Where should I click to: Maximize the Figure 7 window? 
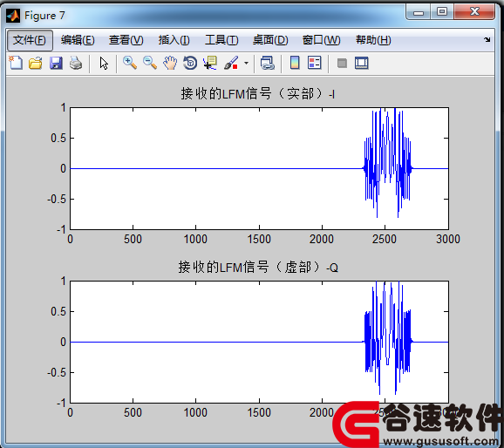(442, 12)
